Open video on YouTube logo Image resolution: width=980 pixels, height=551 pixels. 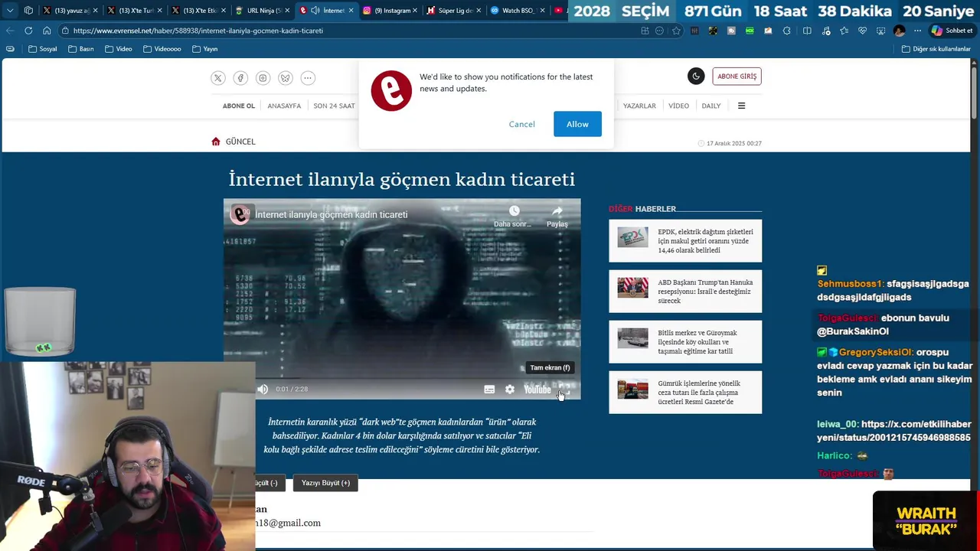537,390
